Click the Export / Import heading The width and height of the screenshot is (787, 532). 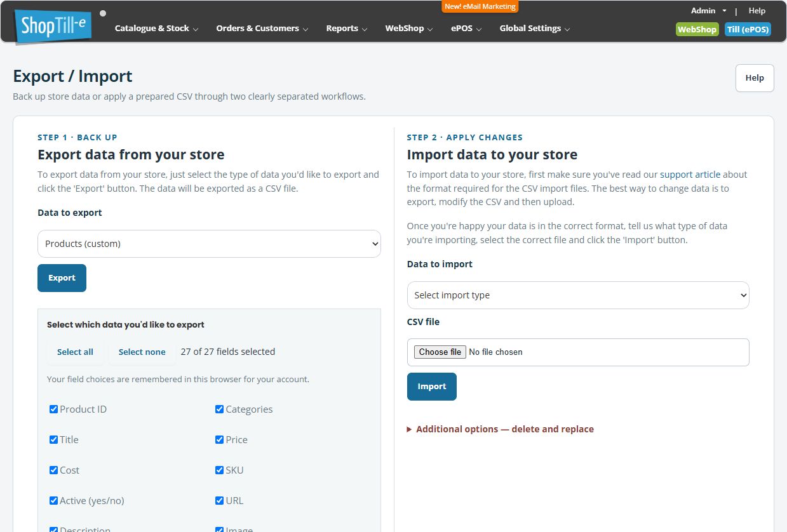point(72,76)
